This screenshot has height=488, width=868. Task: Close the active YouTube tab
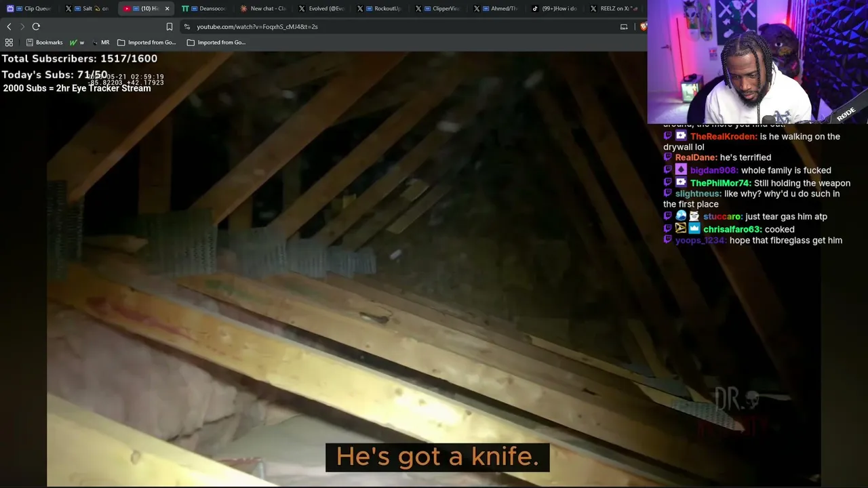click(167, 9)
